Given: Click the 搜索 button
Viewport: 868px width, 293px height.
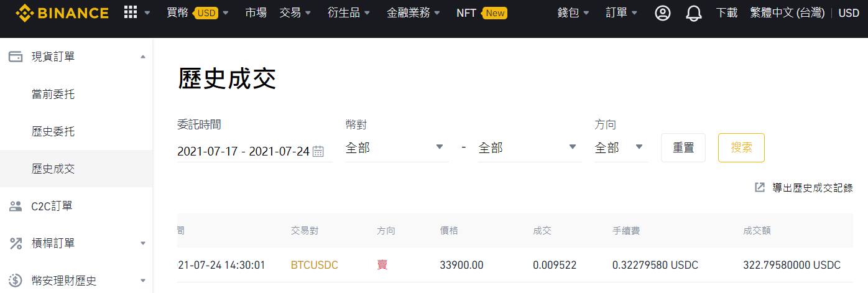Looking at the screenshot, I should coord(741,148).
